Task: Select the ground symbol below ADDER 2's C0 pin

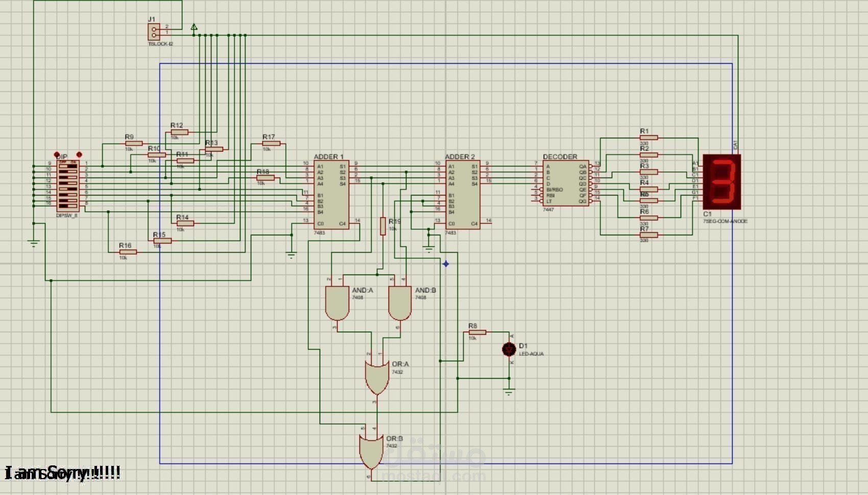Action: [x=428, y=250]
